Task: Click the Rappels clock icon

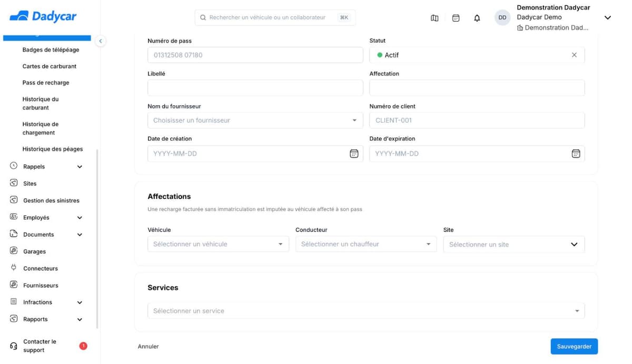Action: [14, 166]
